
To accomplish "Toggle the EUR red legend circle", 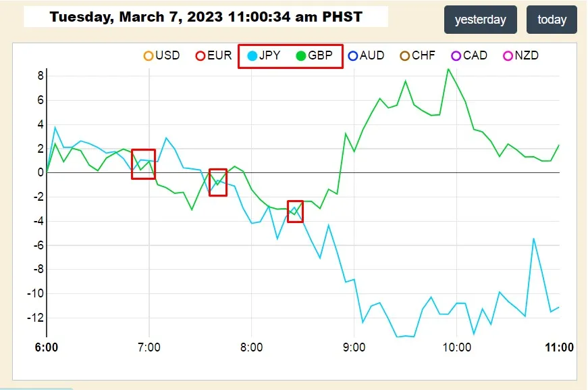I will tap(201, 56).
